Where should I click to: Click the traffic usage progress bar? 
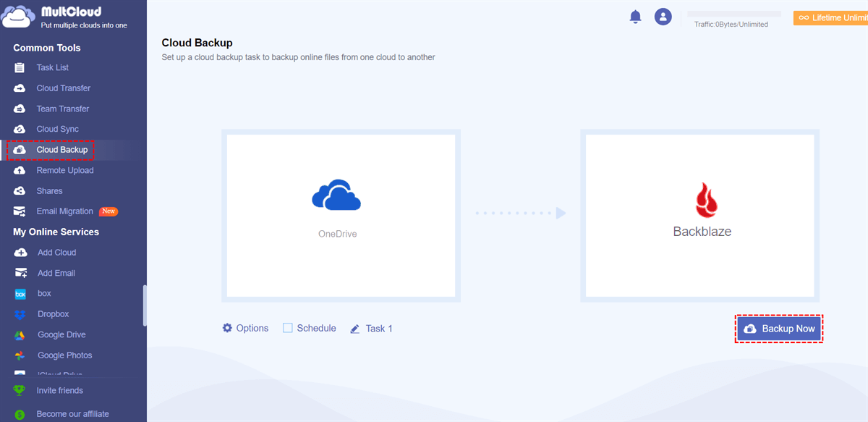tap(734, 14)
